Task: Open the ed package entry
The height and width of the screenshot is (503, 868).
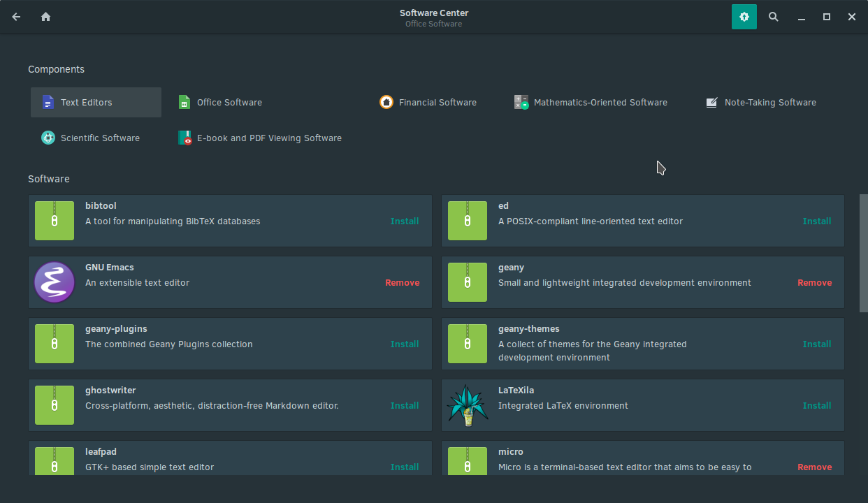Action: click(643, 221)
